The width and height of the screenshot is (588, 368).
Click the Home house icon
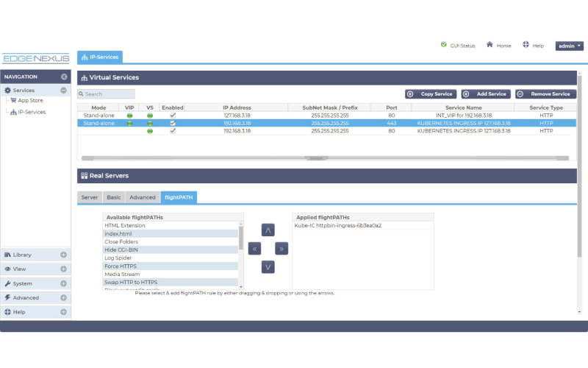[x=490, y=45]
